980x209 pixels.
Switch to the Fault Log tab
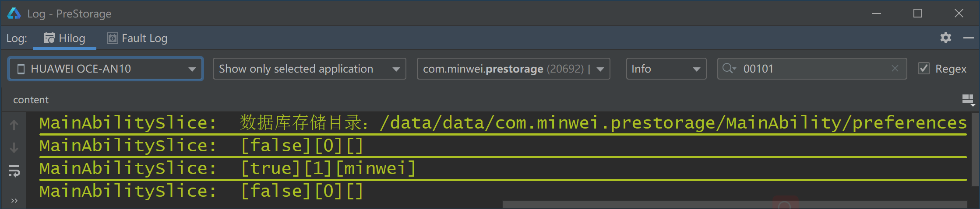pos(137,38)
